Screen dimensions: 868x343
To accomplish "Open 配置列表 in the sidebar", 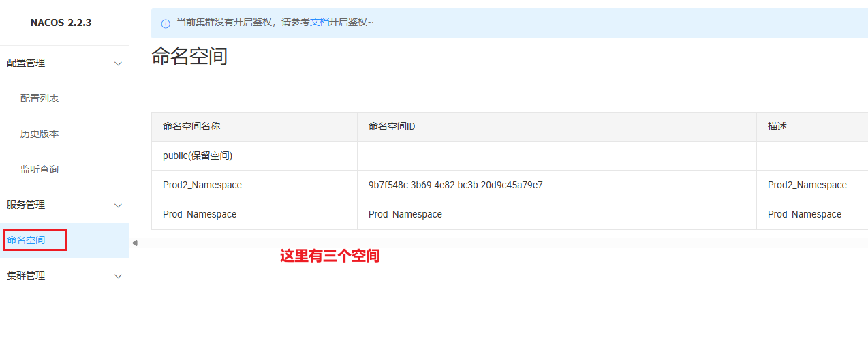I will (40, 98).
